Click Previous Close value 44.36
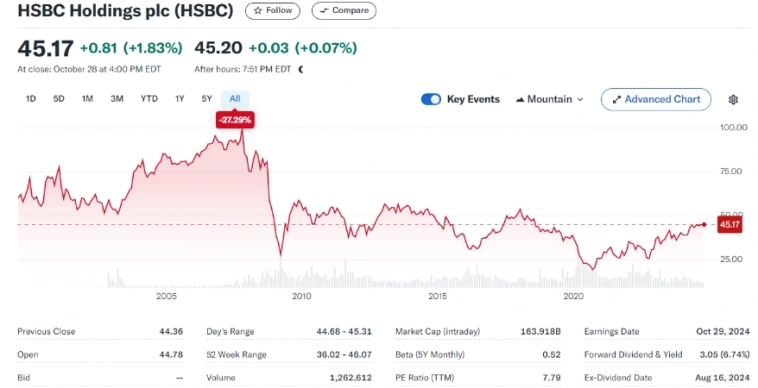758x388 pixels. 171,331
